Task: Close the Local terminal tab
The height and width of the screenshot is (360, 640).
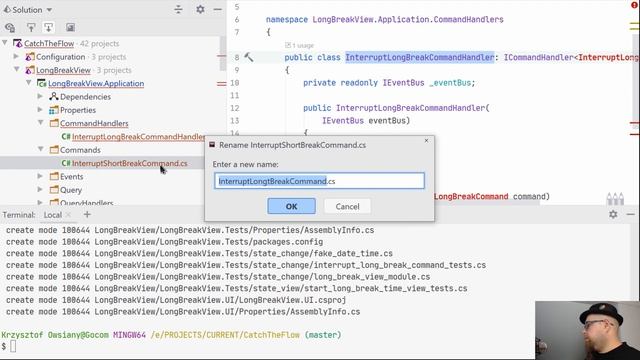Action: tap(68, 215)
